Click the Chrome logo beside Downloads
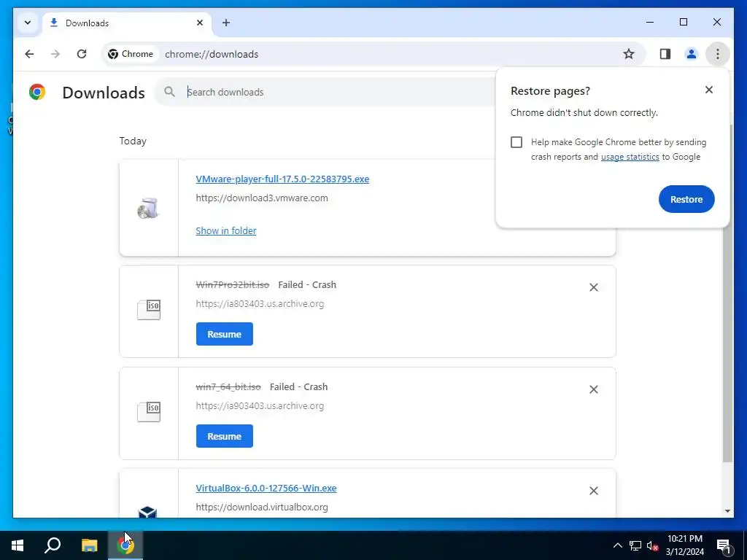Image resolution: width=747 pixels, height=560 pixels. click(37, 92)
